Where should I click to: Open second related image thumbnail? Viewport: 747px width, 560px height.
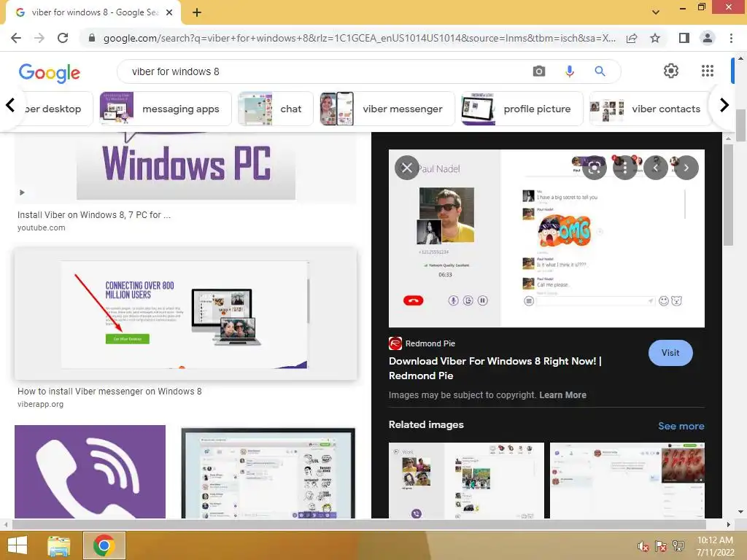pos(627,481)
